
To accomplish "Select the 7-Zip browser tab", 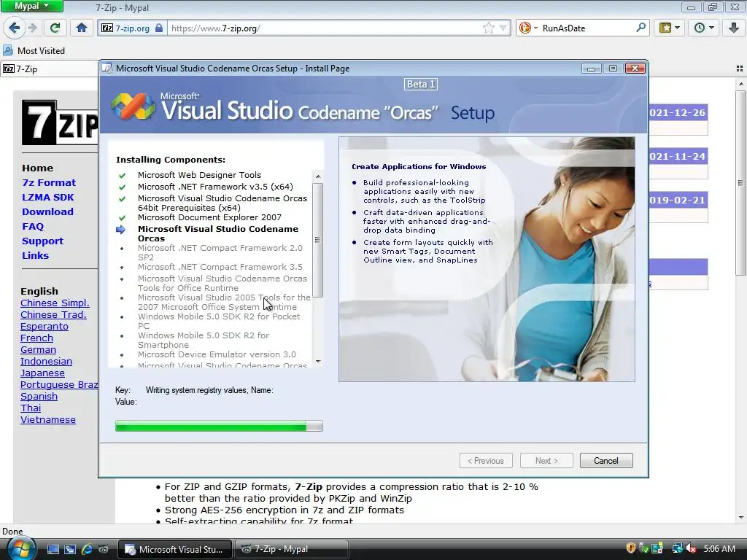I will (x=50, y=69).
